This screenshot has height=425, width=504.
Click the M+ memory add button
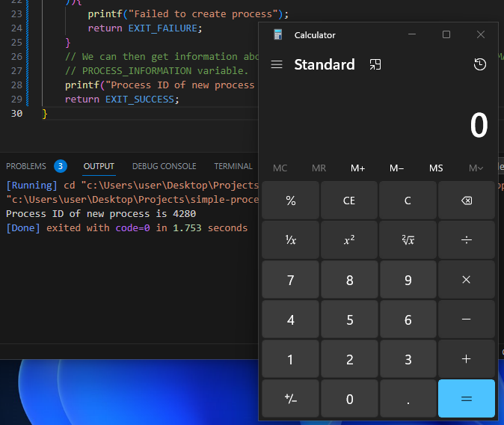coord(357,168)
